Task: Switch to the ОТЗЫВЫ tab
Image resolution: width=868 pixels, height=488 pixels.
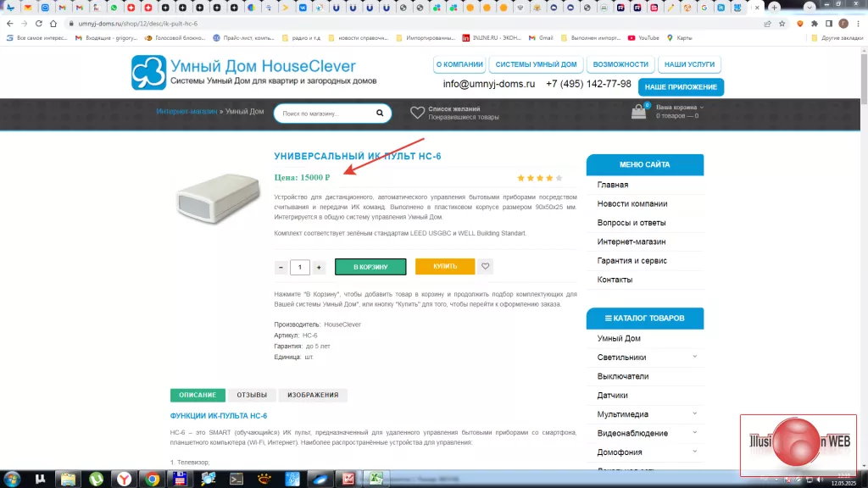Action: pos(252,395)
